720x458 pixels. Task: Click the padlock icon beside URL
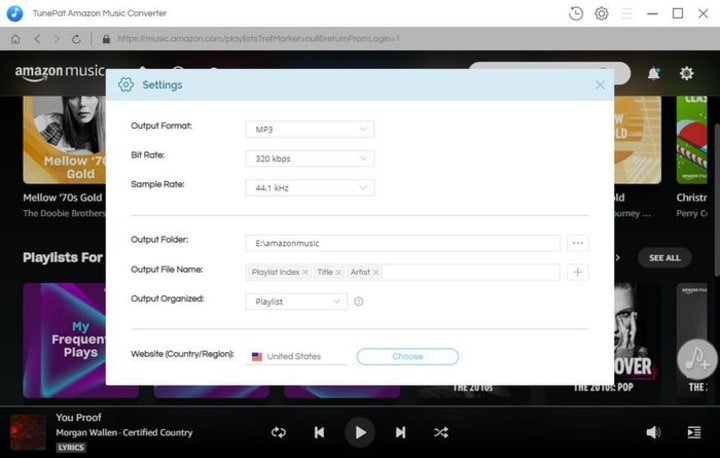(x=106, y=39)
